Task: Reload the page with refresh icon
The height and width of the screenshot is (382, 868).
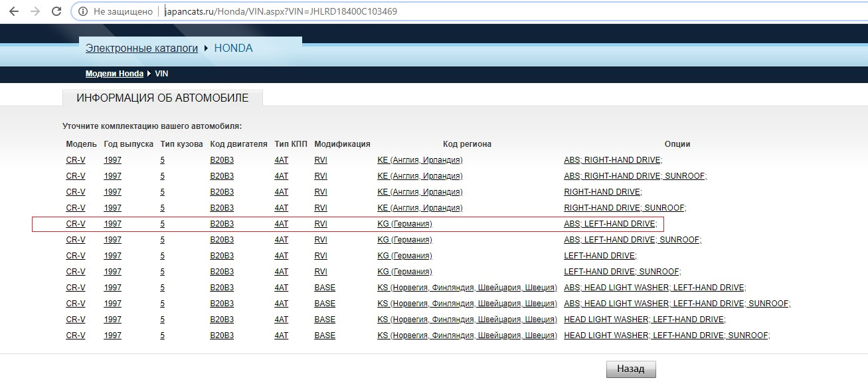Action: 56,11
